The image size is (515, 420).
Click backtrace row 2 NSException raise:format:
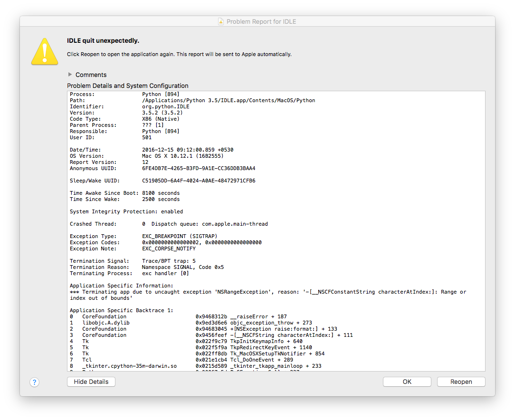(203, 329)
